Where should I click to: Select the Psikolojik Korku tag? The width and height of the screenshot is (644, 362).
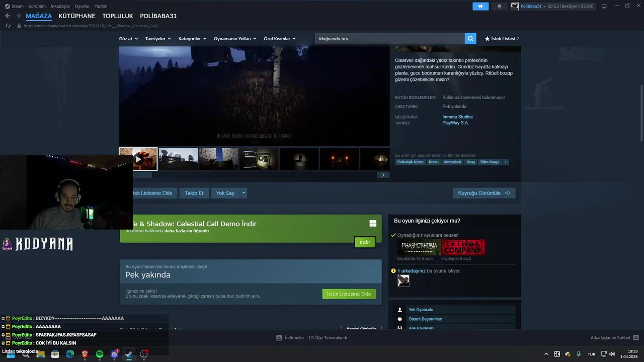pyautogui.click(x=411, y=162)
